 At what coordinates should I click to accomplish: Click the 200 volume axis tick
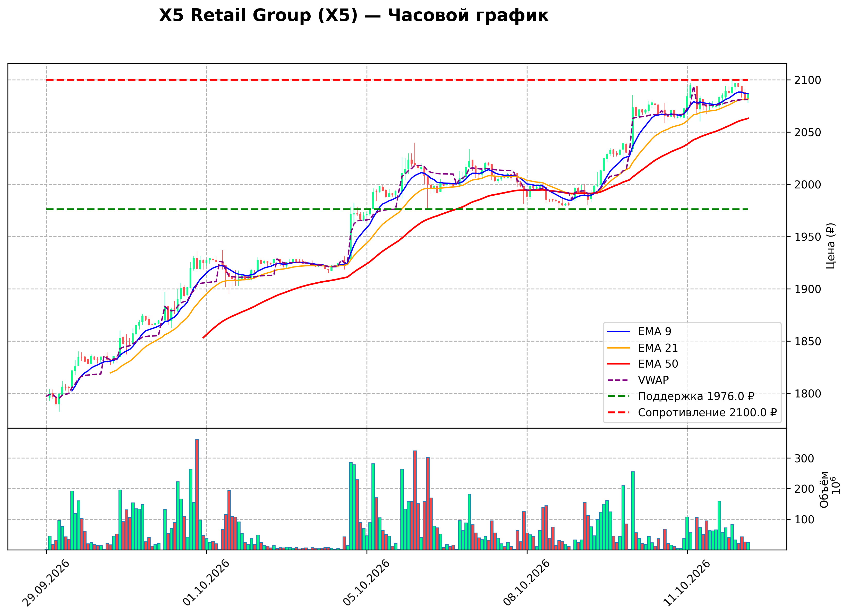pos(804,489)
